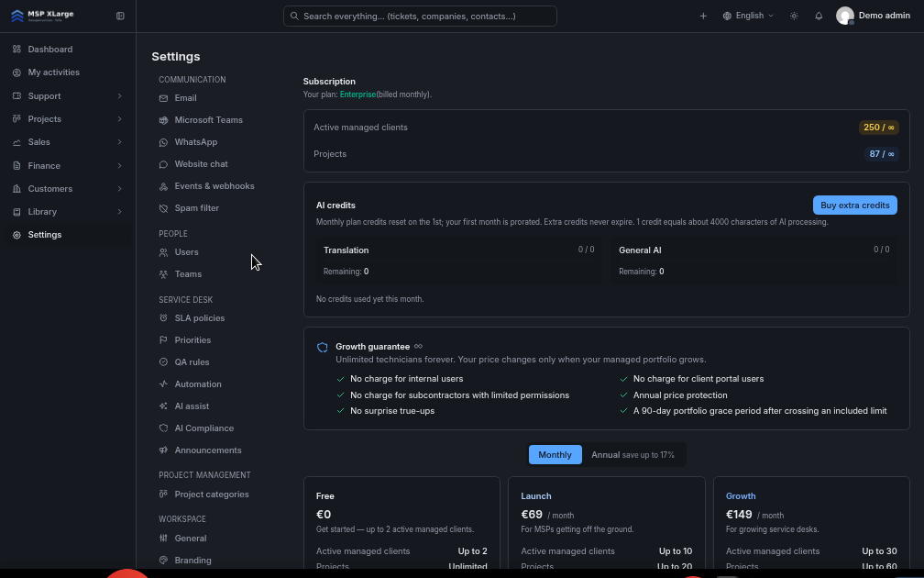Open the Email settings link
The width and height of the screenshot is (924, 578).
[185, 98]
